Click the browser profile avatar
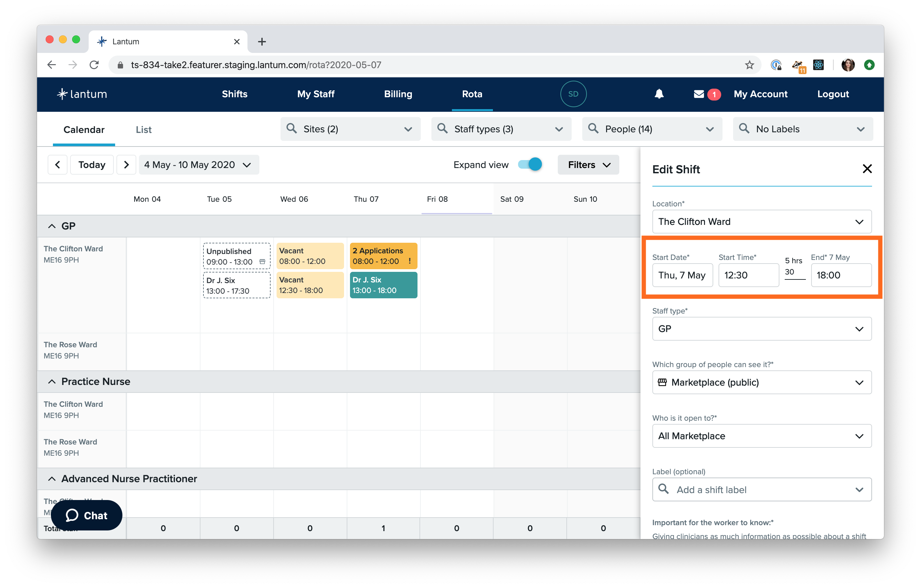 click(848, 64)
